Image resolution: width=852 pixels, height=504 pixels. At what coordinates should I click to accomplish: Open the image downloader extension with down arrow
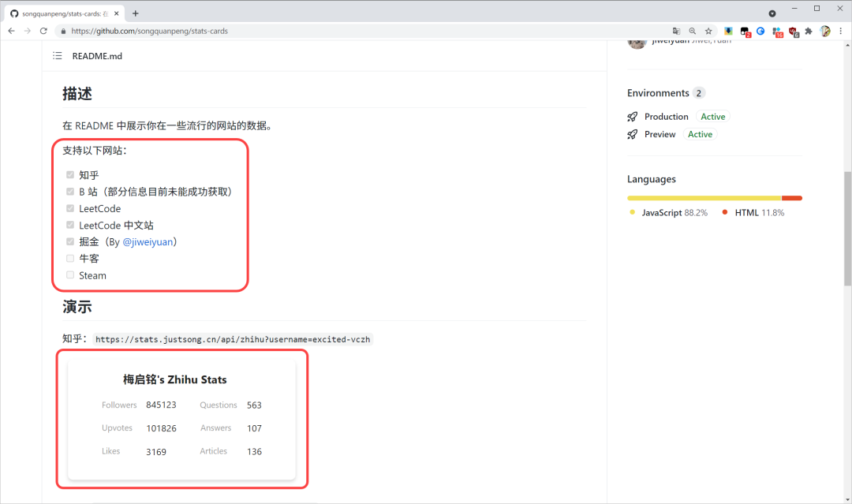pos(728,31)
